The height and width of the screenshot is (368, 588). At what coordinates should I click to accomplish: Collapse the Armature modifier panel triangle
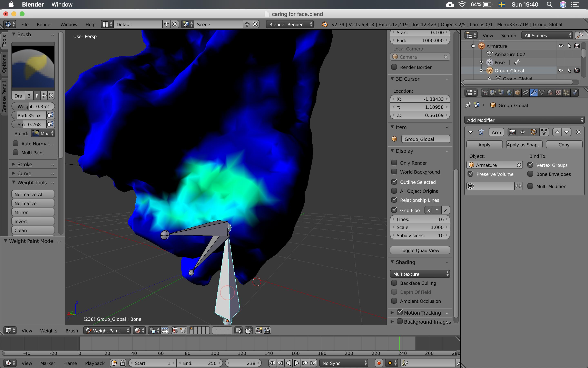point(470,132)
